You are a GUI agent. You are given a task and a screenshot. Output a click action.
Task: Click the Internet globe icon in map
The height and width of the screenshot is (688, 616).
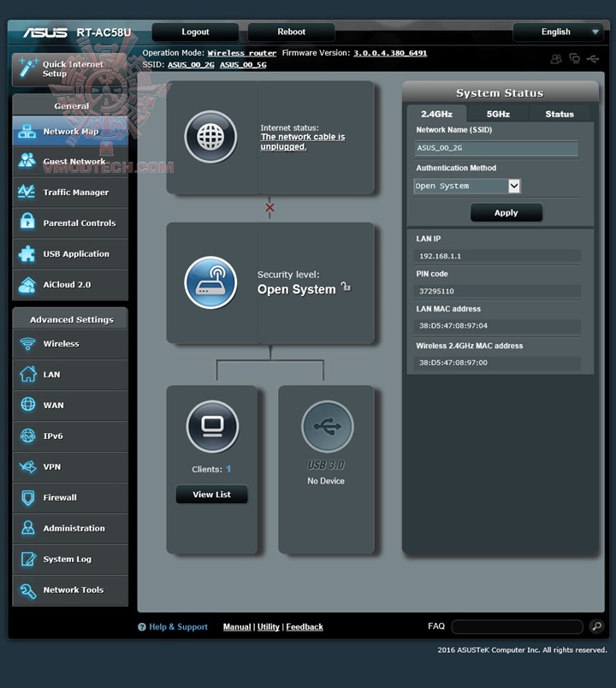(210, 137)
